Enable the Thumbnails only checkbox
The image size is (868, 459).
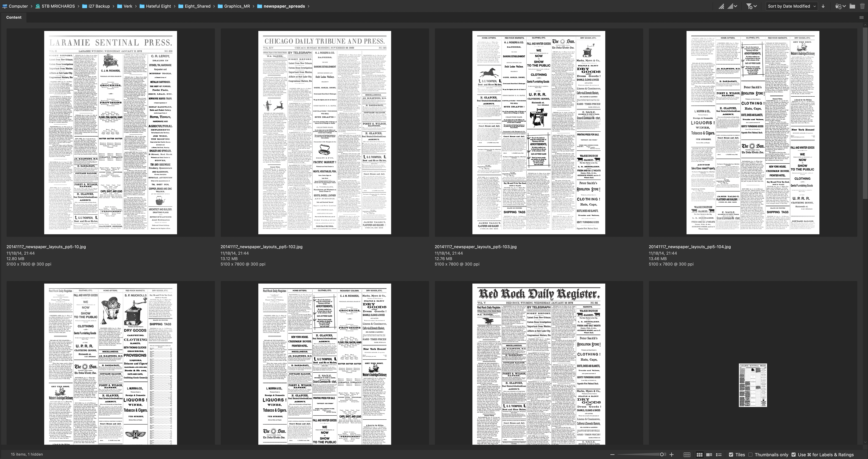coord(750,455)
